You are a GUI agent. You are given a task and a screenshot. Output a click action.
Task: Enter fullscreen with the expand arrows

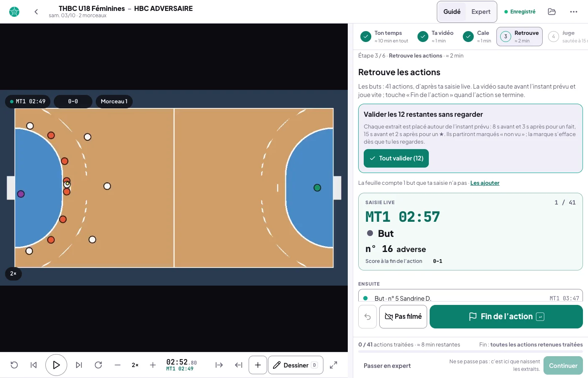click(x=333, y=365)
